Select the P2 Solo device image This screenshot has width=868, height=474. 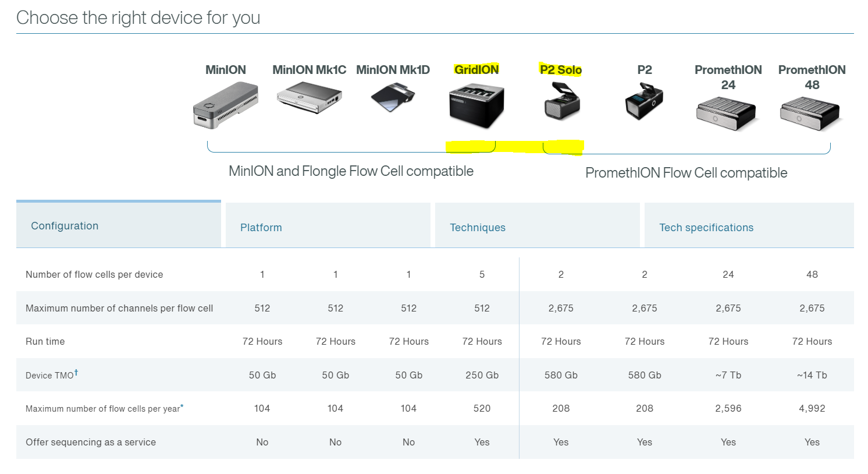click(561, 101)
